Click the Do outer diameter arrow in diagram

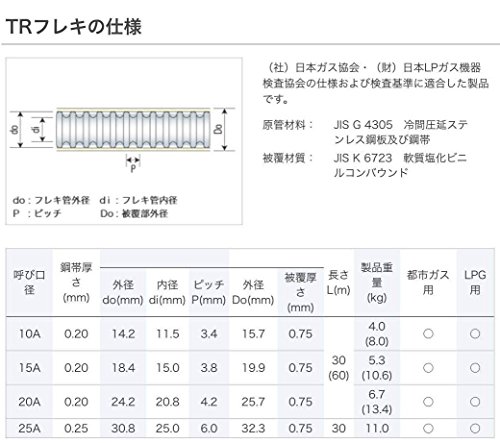pyautogui.click(x=225, y=129)
